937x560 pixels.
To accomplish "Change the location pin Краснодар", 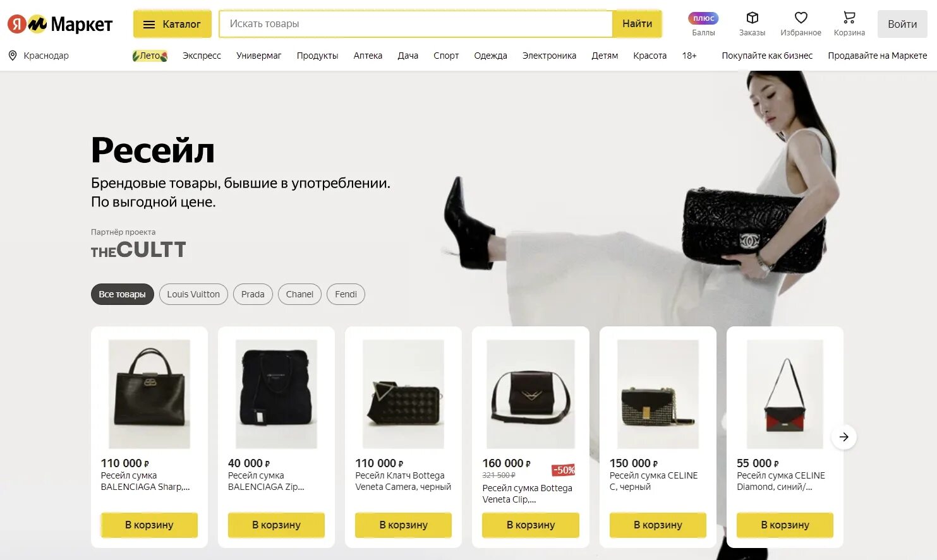I will click(39, 56).
